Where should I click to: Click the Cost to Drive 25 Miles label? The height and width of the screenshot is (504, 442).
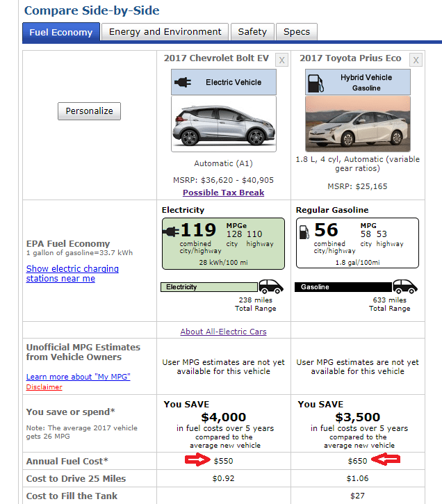tap(76, 478)
